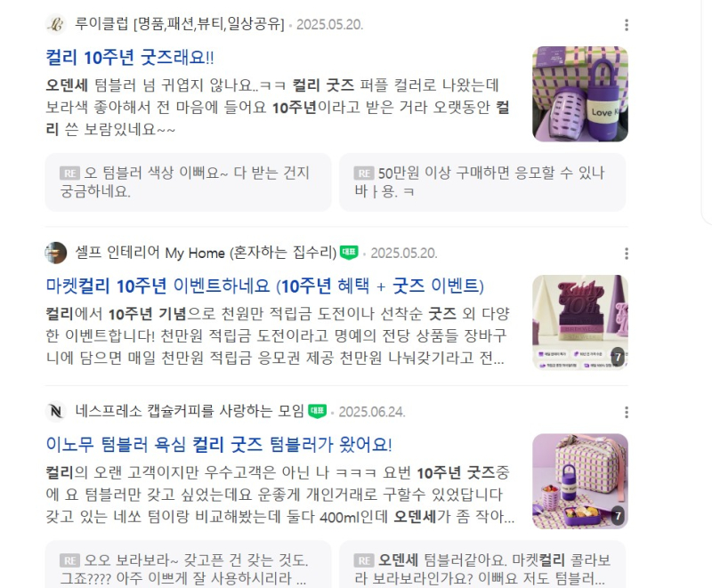Viewport: 712px width, 588px height.
Task: Click cafe name 루이클럽 [명품,패션,뷰티,일상공유]
Action: [180, 24]
